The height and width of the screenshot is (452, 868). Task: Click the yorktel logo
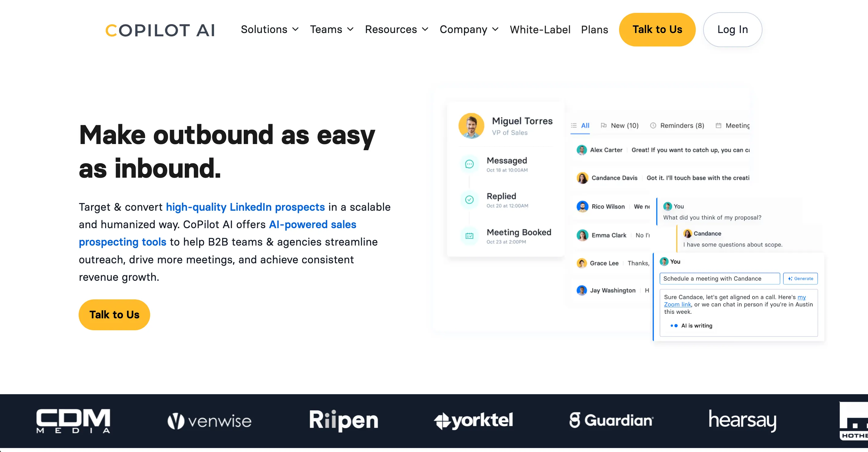(473, 420)
